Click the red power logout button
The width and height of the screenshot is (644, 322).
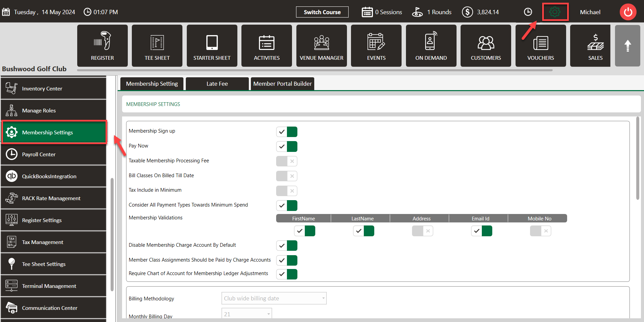pyautogui.click(x=628, y=12)
